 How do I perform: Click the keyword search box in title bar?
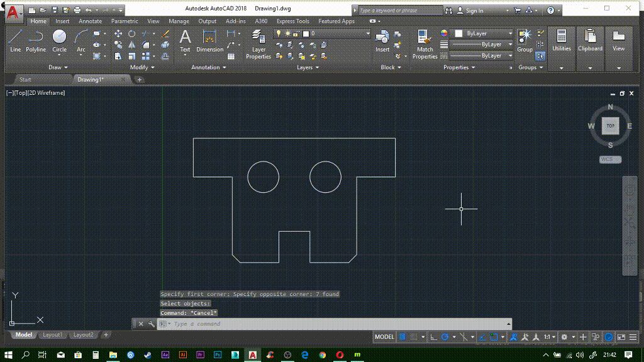401,11
